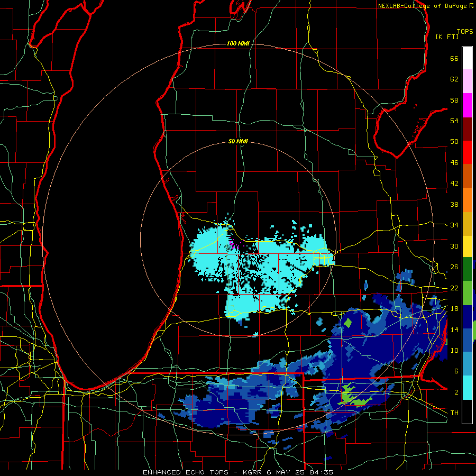476x476 pixels.
Task: Click the '46' legend value
Action: pyautogui.click(x=454, y=163)
